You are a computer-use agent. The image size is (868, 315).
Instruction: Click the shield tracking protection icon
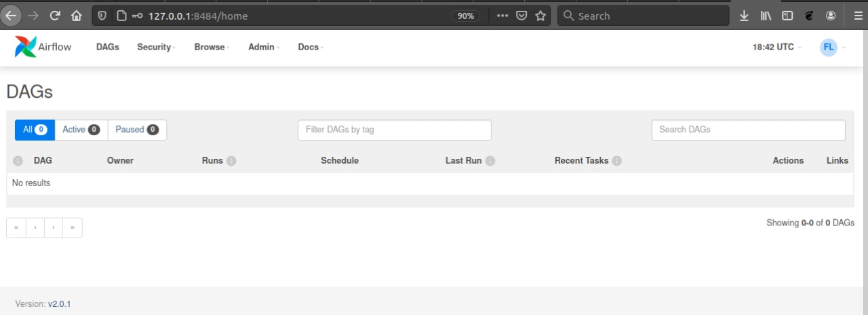102,16
